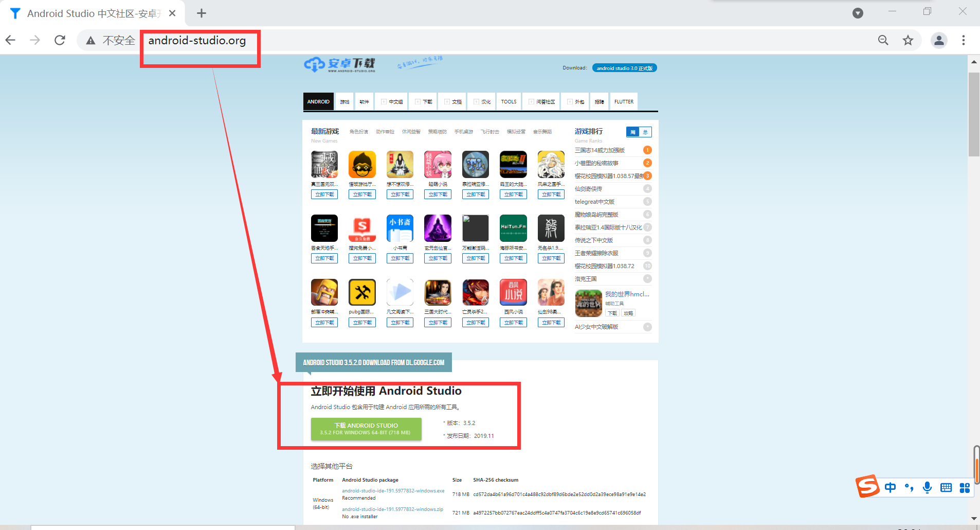Open the 风来之国 white-haired icon
980x530 pixels.
coord(551,164)
